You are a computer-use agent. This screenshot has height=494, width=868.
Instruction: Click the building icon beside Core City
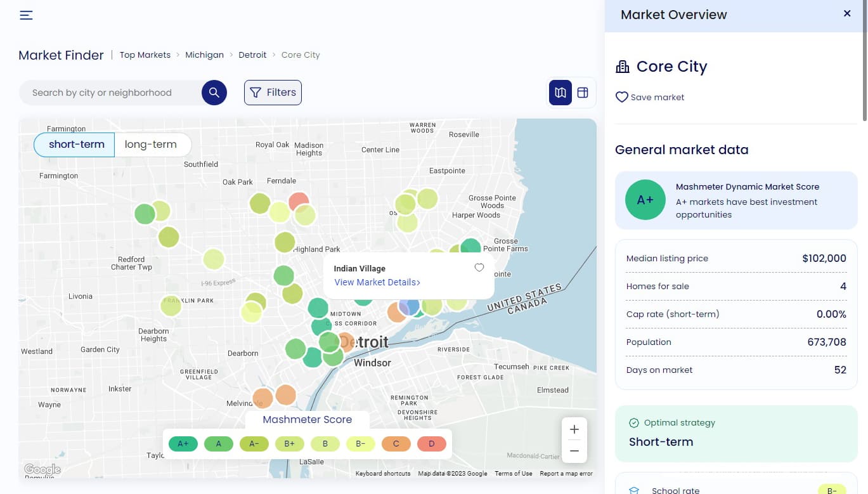point(622,66)
